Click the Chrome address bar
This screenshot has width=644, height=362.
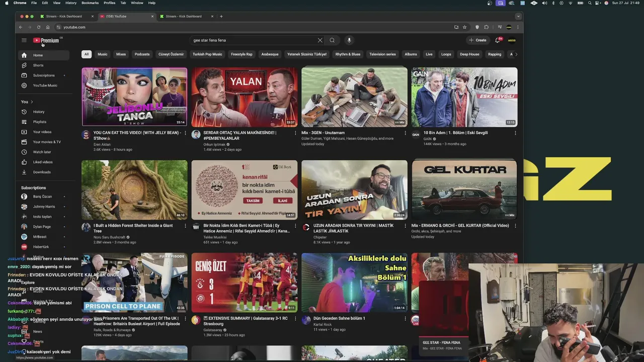point(252,27)
